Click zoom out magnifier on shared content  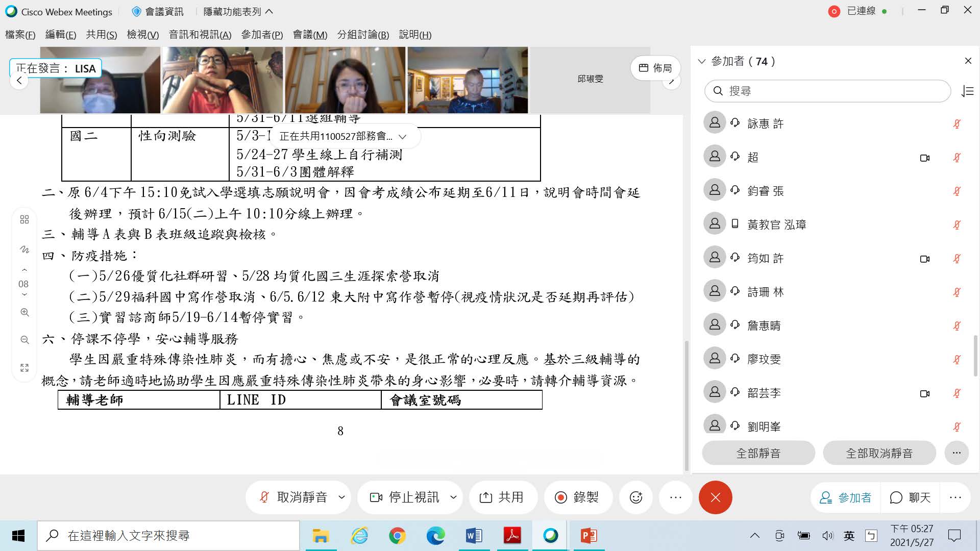click(24, 340)
